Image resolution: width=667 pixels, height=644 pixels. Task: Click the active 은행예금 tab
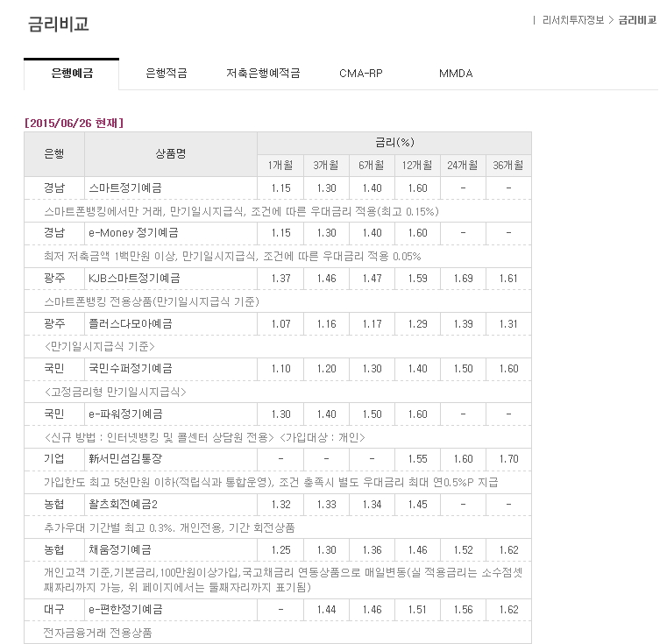[x=71, y=74]
